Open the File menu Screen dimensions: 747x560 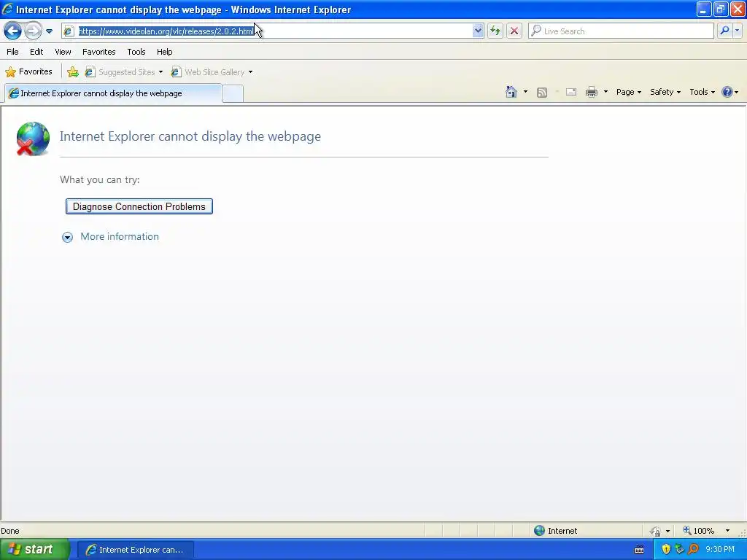pyautogui.click(x=13, y=52)
